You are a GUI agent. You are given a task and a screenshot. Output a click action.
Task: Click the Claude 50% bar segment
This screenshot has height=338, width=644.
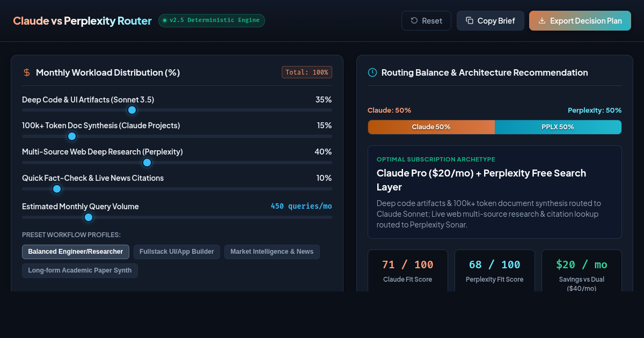pos(431,127)
